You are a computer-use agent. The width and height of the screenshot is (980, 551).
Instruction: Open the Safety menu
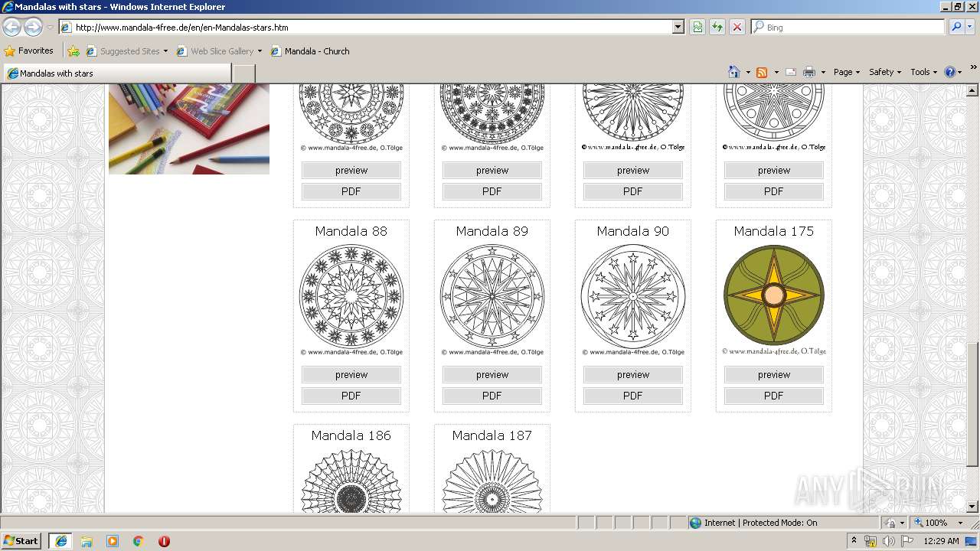(x=885, y=72)
